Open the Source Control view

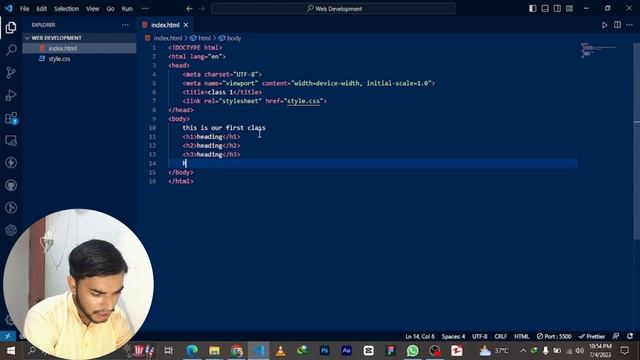(x=11, y=72)
